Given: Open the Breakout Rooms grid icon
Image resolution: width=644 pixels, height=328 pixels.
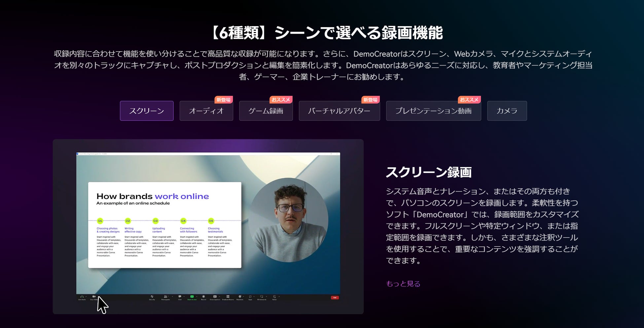Looking at the screenshot, I should pyautogui.click(x=228, y=297).
